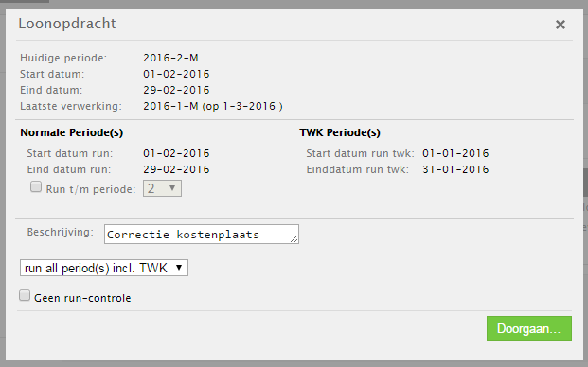The height and width of the screenshot is (367, 588).
Task: Enable the Run t/m periode checkbox
Action: click(x=36, y=186)
